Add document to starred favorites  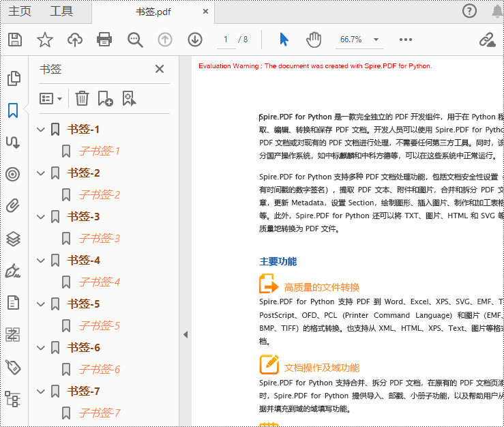[45, 40]
